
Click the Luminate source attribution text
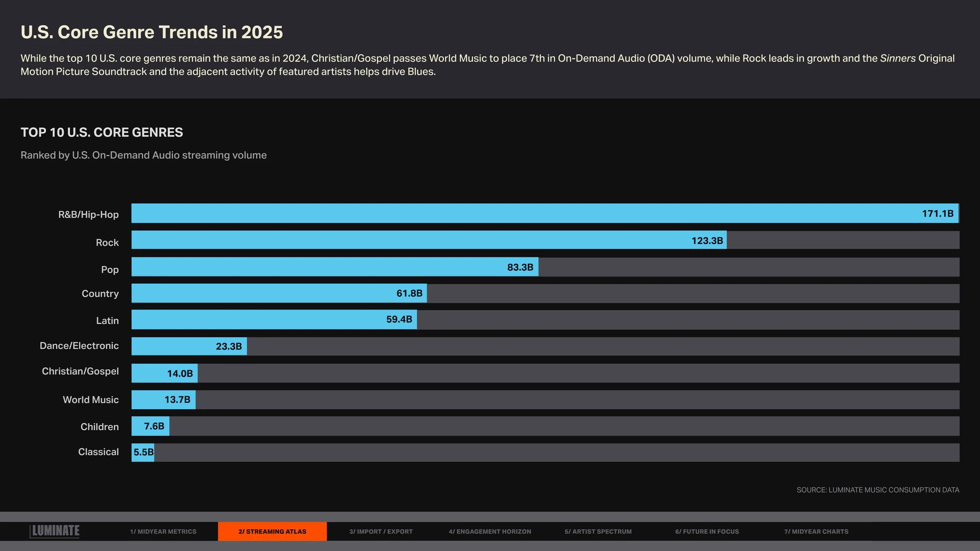click(x=877, y=490)
